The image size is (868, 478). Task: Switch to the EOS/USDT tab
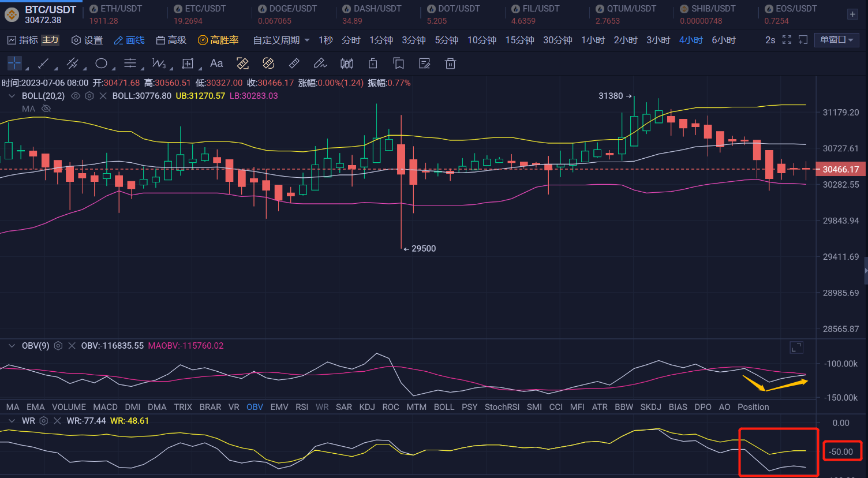[791, 14]
